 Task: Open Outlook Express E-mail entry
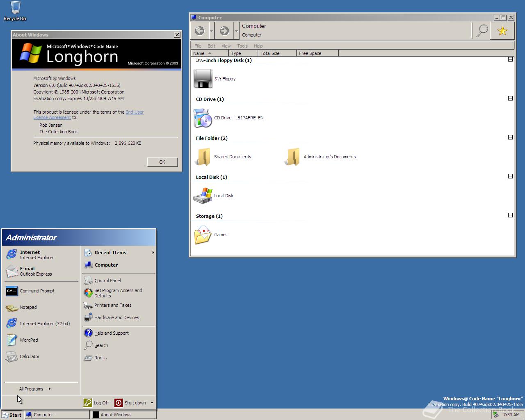click(41, 271)
